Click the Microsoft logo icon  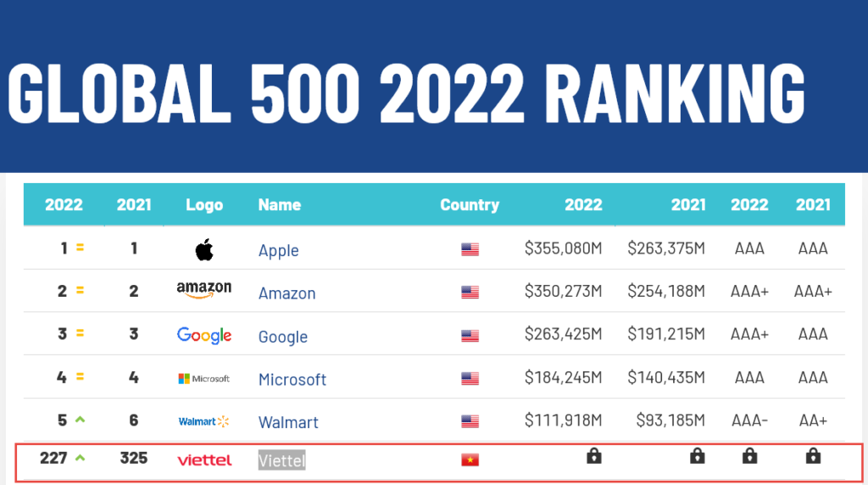point(203,378)
